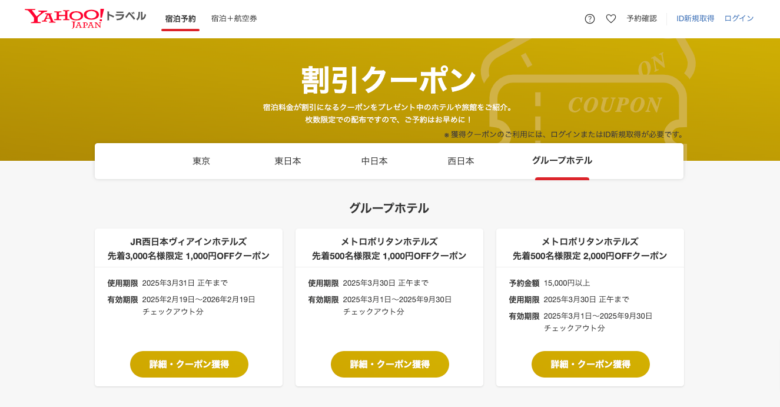The width and height of the screenshot is (780, 407).
Task: Select the 宿泊予約 tab in header
Action: 180,19
